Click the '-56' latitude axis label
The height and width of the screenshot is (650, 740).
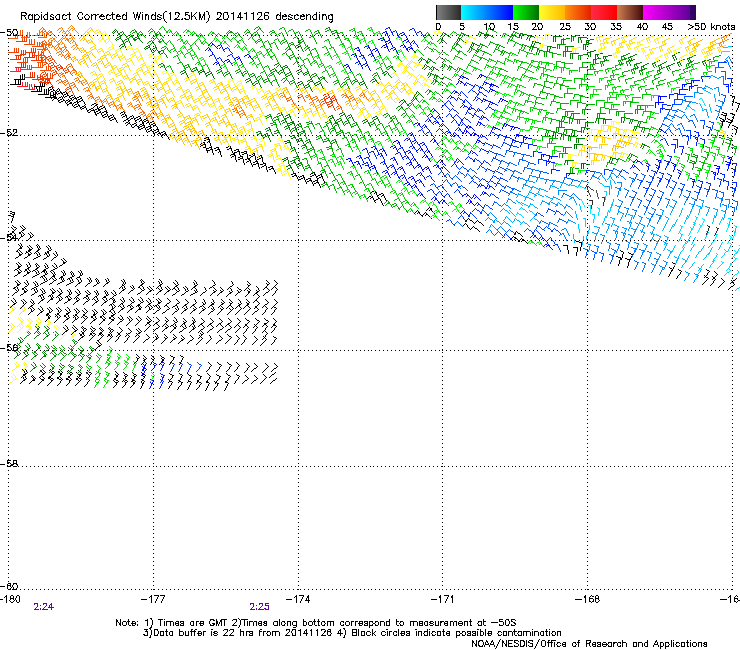(9, 348)
